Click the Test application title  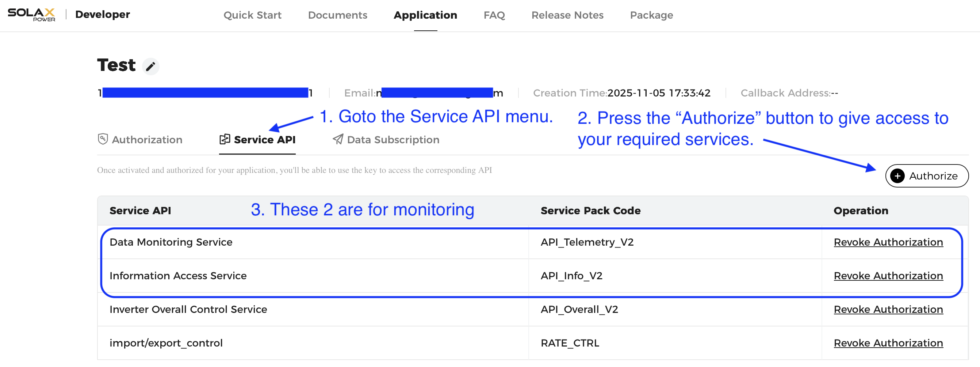116,65
